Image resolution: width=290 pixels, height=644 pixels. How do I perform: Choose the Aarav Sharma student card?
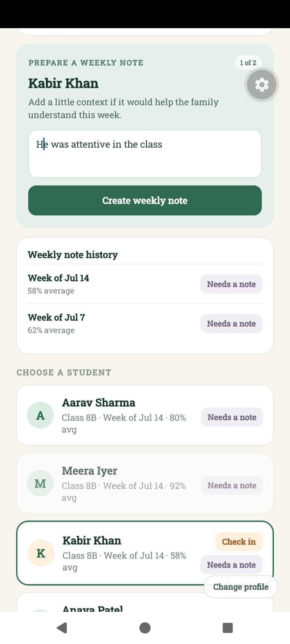tap(145, 415)
